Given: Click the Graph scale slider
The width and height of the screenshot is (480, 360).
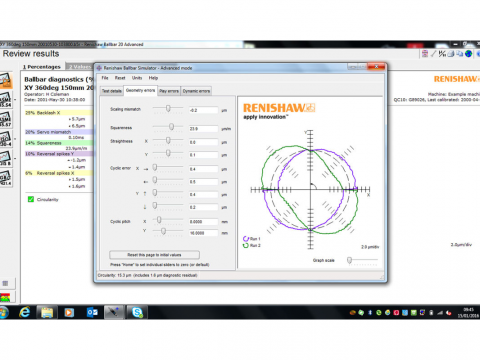Looking at the screenshot, I should 349,260.
